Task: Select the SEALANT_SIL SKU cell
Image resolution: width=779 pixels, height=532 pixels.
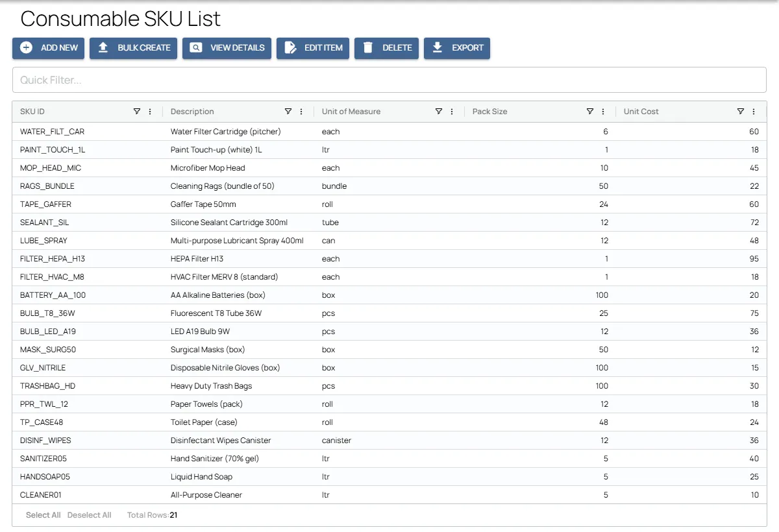Action: point(88,223)
